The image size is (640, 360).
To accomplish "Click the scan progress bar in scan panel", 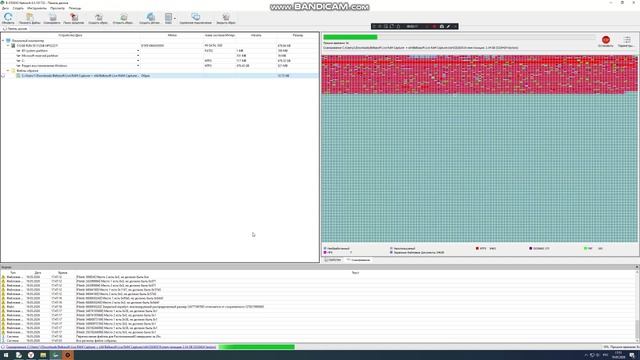I will click(459, 37).
